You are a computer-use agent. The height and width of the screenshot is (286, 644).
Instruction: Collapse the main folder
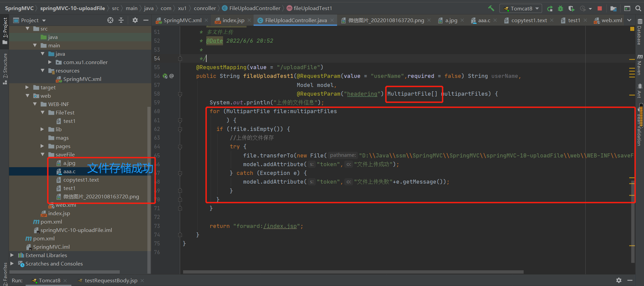coord(35,45)
